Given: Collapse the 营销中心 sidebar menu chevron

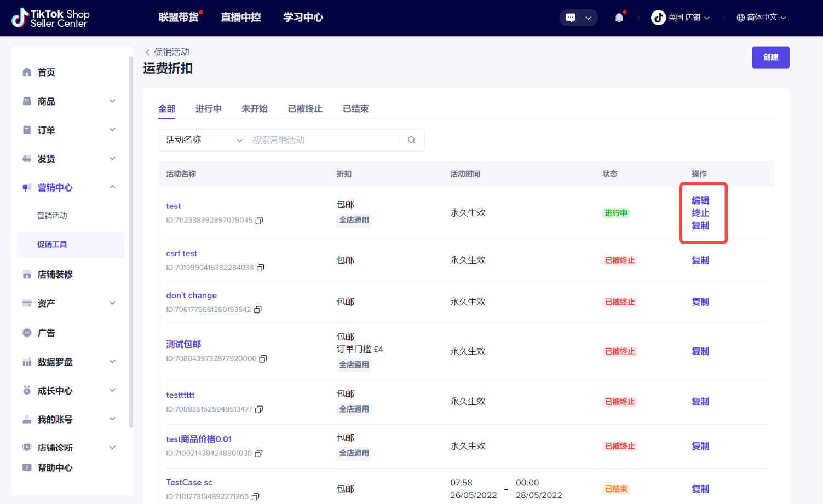Looking at the screenshot, I should 112,187.
